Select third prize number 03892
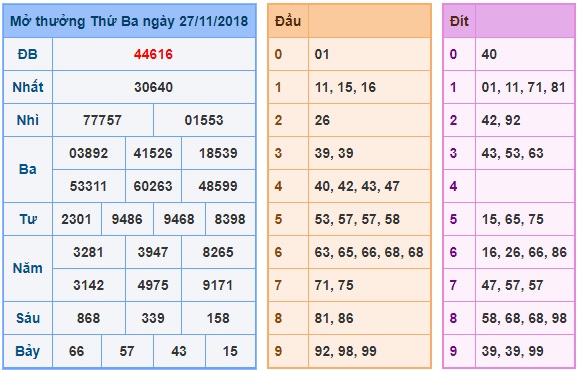581x370 pixels. [89, 153]
